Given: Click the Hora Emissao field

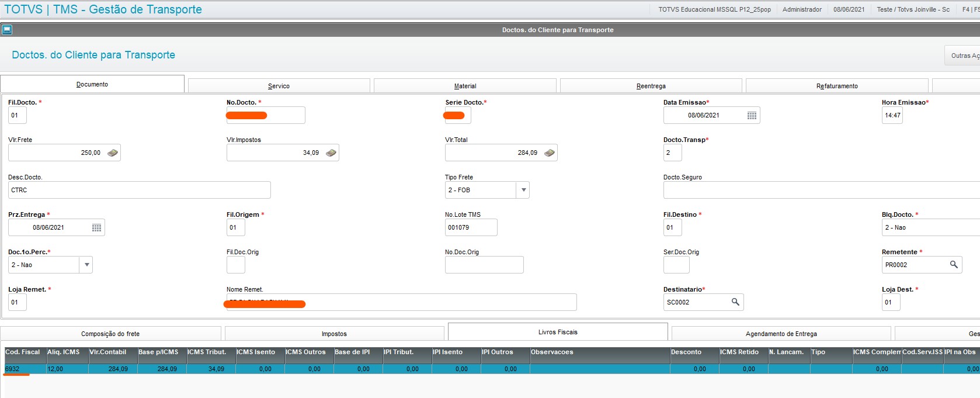Looking at the screenshot, I should click(892, 115).
